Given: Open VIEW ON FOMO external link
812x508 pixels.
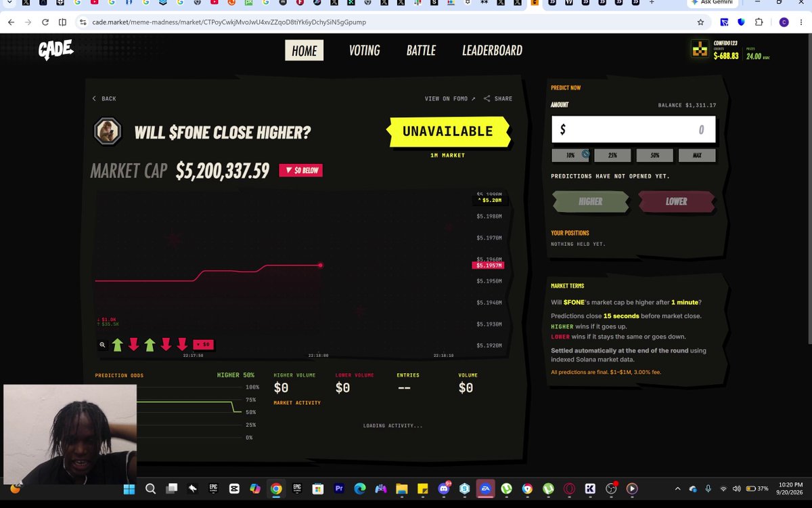Looking at the screenshot, I should coord(450,99).
